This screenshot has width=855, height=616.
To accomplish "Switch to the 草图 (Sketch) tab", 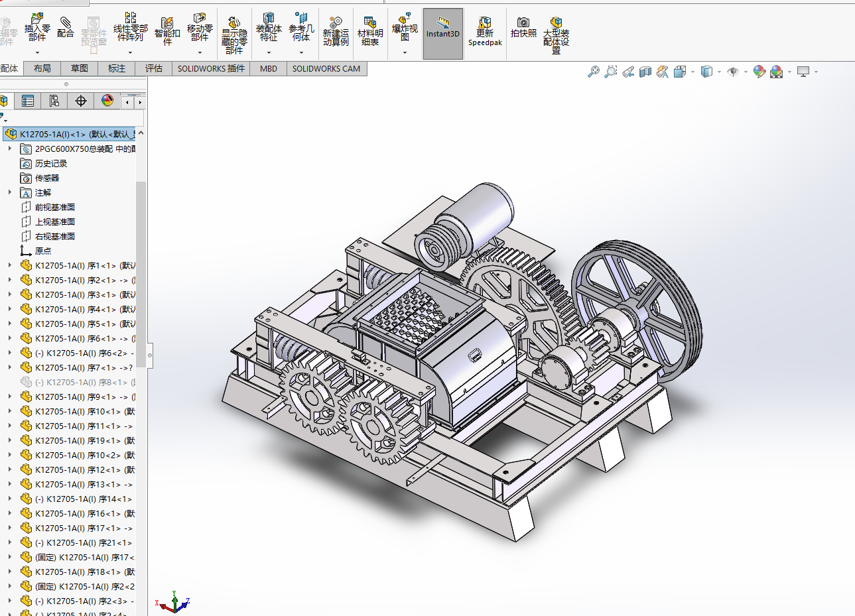I will tap(80, 68).
